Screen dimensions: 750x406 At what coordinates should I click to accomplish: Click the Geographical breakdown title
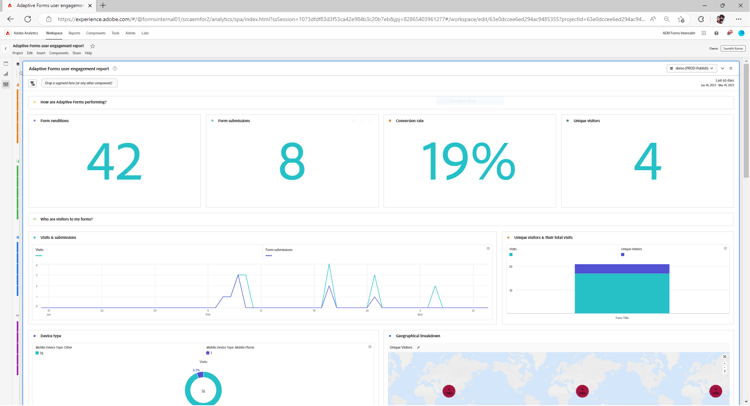pyautogui.click(x=418, y=336)
